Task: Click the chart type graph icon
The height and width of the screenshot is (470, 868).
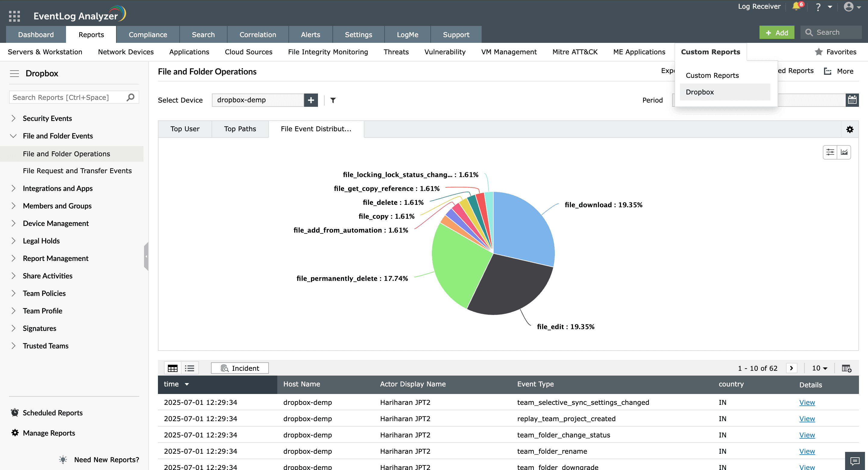Action: (x=844, y=152)
